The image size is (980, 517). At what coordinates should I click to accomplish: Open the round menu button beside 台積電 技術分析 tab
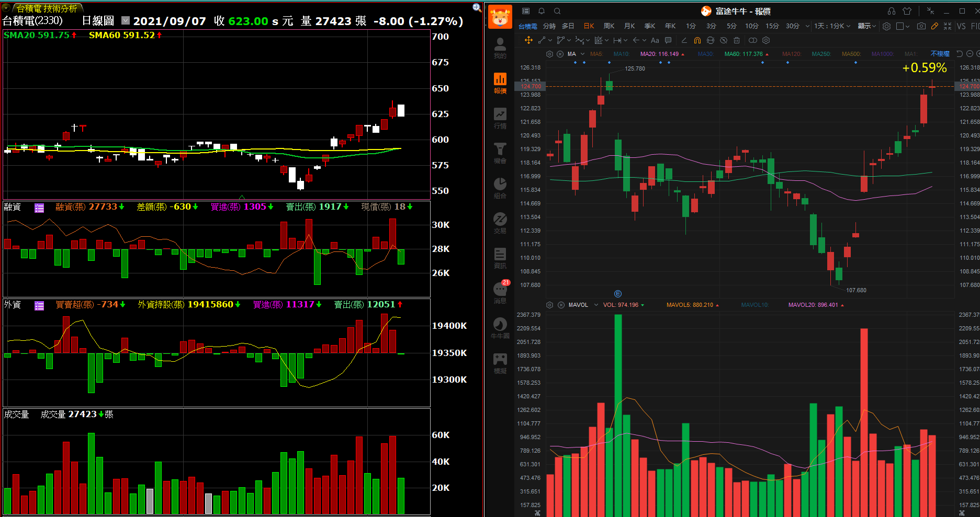[6, 8]
